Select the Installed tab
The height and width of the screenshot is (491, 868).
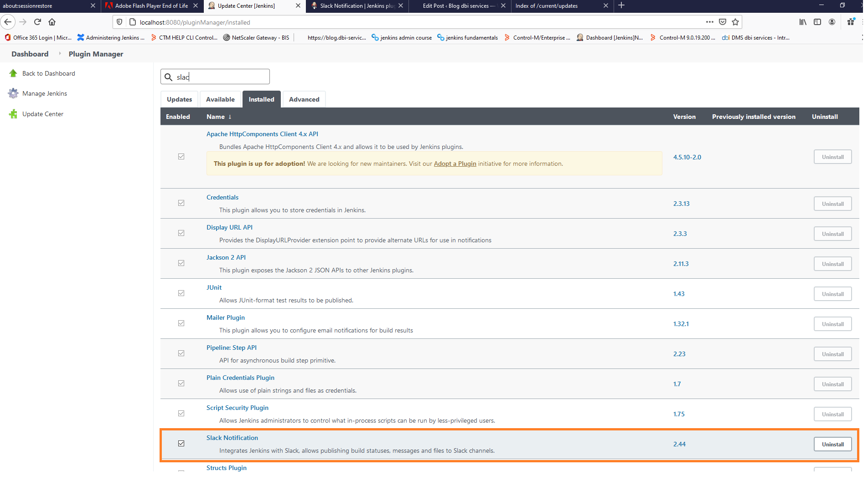(261, 99)
